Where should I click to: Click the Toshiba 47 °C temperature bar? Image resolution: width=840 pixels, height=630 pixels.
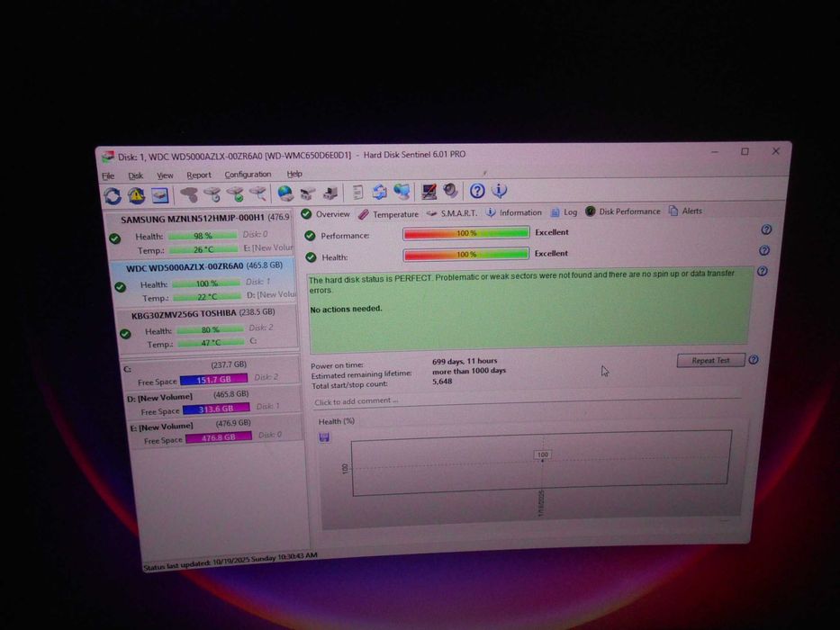211,342
